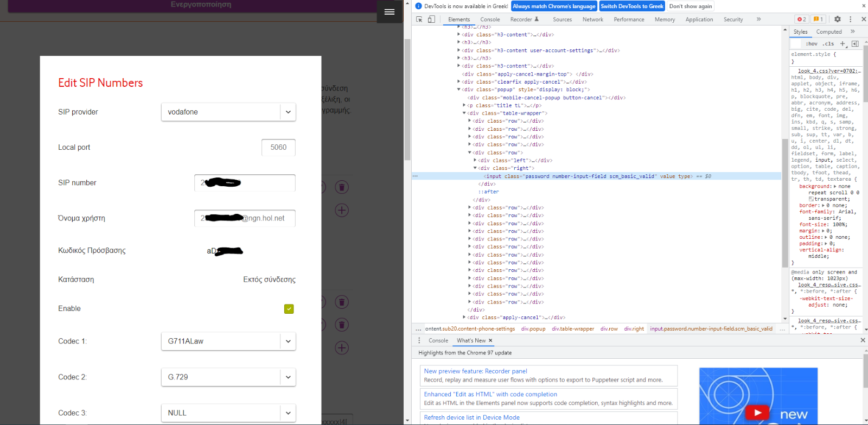This screenshot has width=868, height=425.
Task: Open the hamburger menu on the webpage
Action: 389,11
